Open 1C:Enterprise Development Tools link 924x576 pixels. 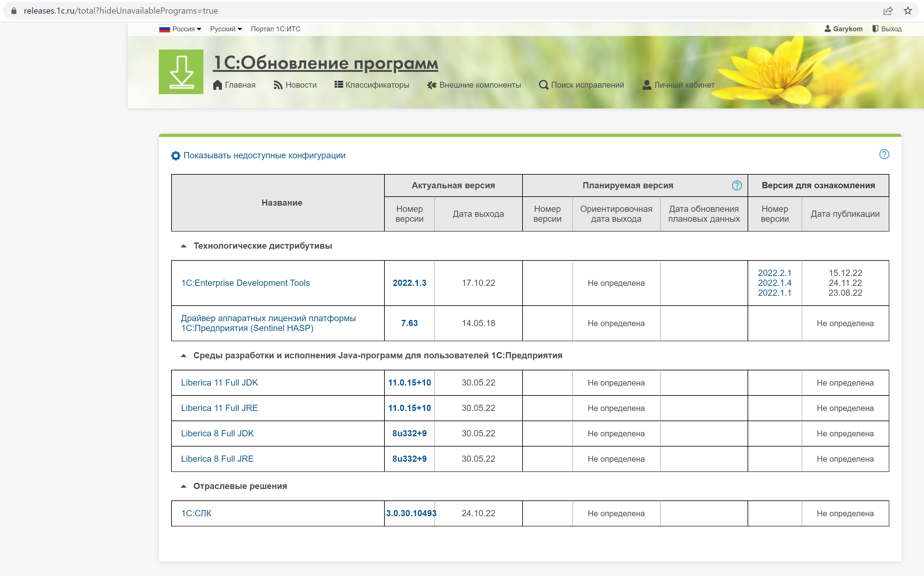(245, 283)
